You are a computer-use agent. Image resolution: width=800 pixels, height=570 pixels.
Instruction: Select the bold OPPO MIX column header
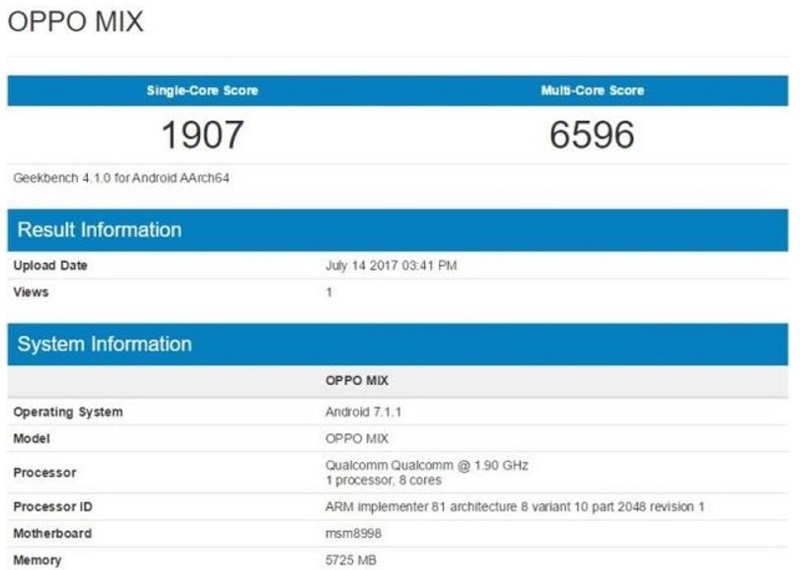coord(357,380)
